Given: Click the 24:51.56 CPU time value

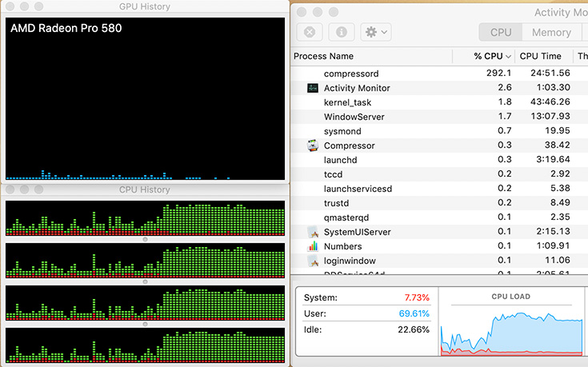Looking at the screenshot, I should click(550, 73).
